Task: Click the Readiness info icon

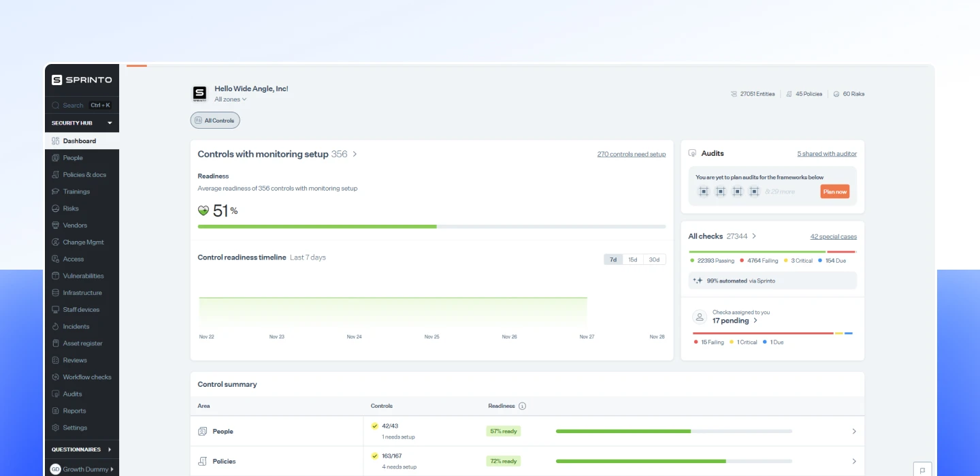Action: click(522, 406)
